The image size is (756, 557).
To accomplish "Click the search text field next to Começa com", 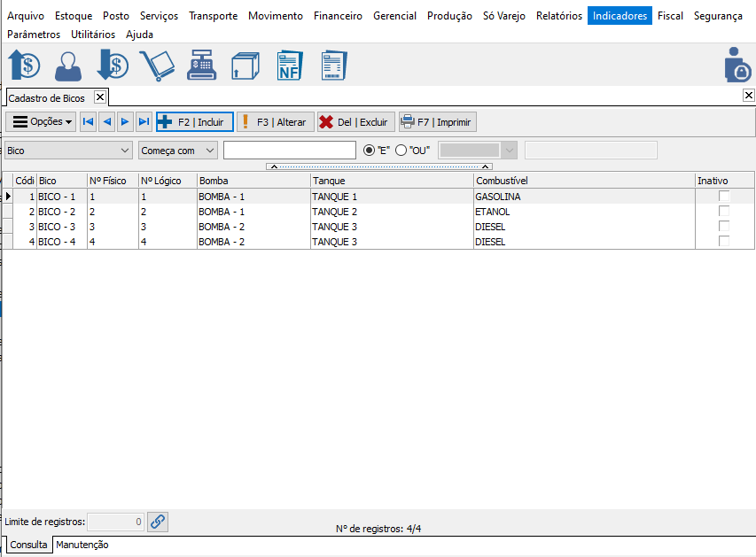I will click(289, 151).
